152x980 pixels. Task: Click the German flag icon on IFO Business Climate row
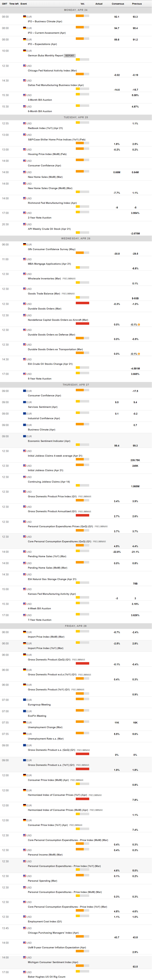point(24,17)
